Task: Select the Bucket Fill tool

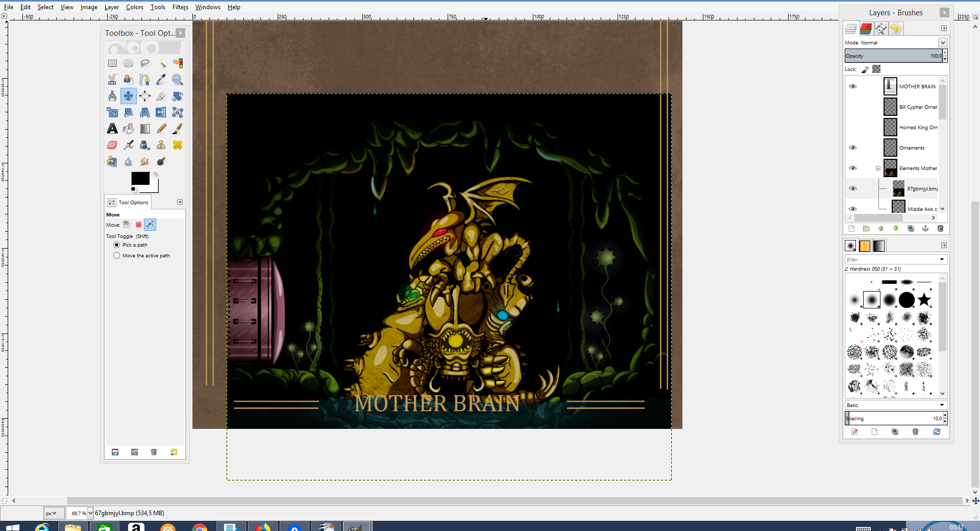Action: (x=129, y=129)
